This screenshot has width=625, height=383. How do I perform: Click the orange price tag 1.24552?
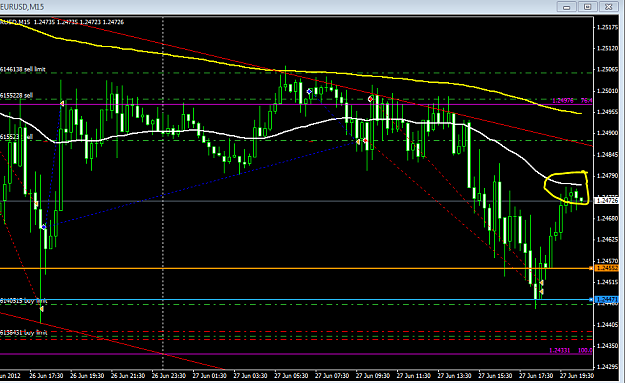(x=606, y=268)
